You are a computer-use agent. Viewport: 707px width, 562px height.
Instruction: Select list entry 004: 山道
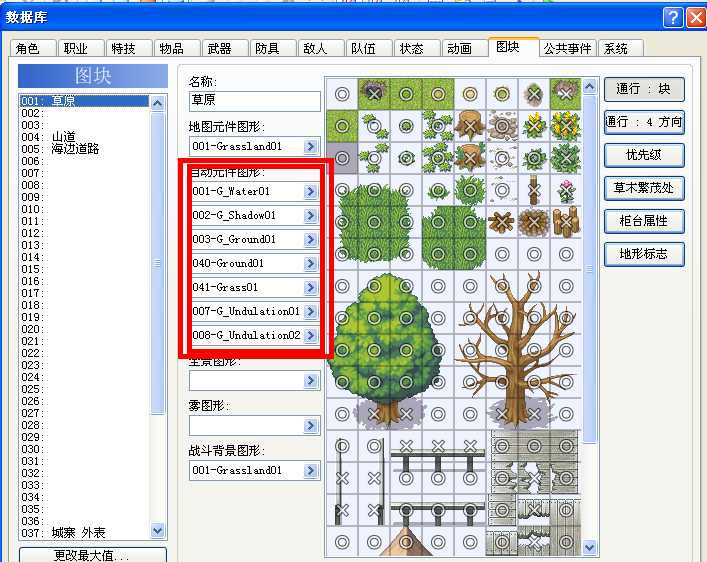[84, 137]
